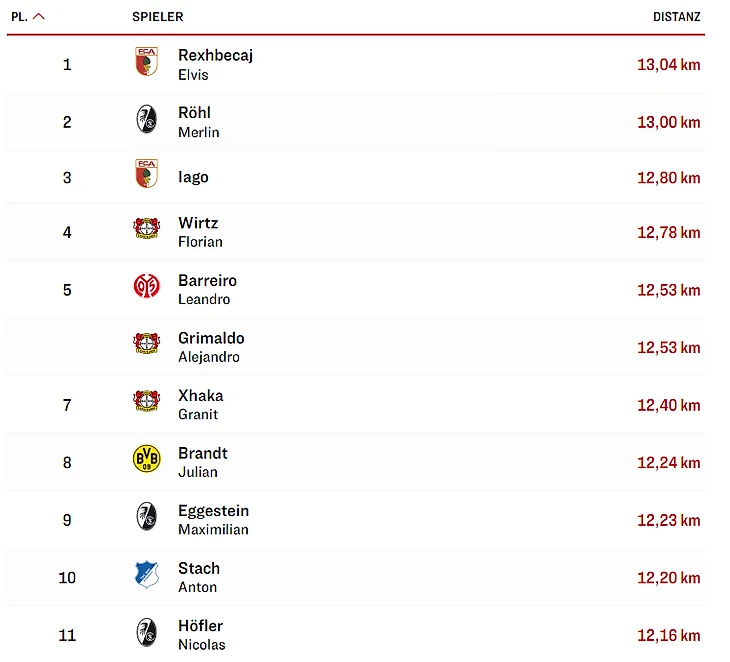
Task: Open Wirtz Florian player profile
Action: (x=200, y=232)
